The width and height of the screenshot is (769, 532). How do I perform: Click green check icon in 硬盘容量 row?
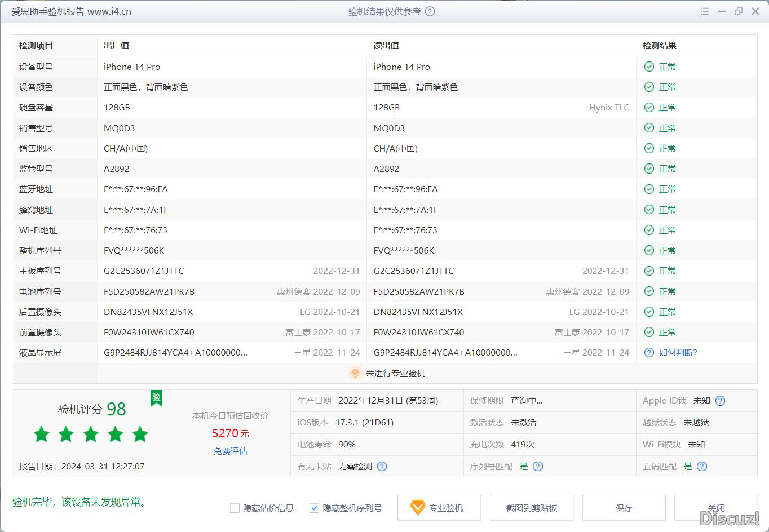click(649, 107)
